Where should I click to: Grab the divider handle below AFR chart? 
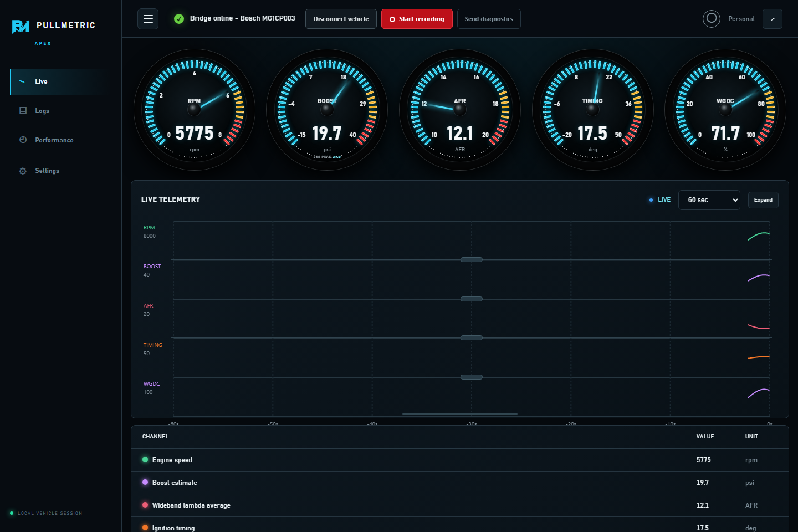click(x=472, y=337)
